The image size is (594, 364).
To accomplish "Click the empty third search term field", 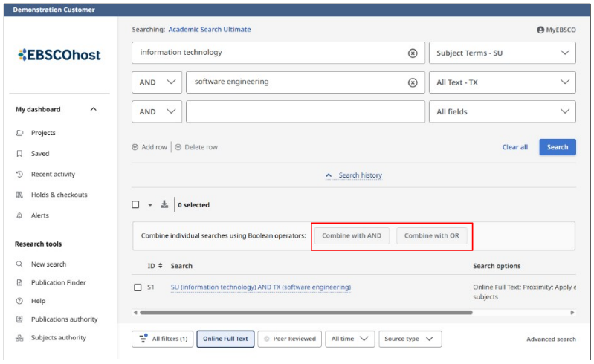I will (306, 111).
